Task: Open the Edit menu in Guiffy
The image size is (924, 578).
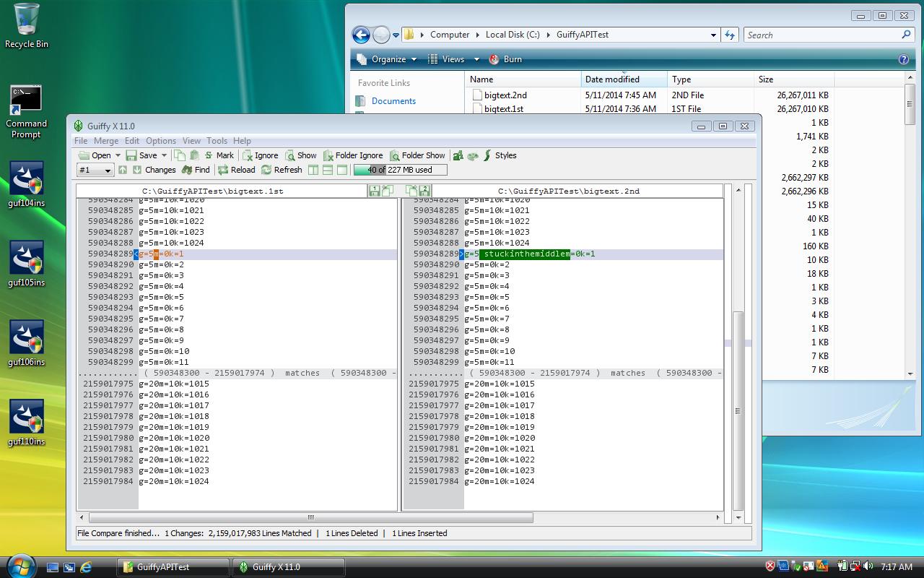Action: tap(132, 141)
